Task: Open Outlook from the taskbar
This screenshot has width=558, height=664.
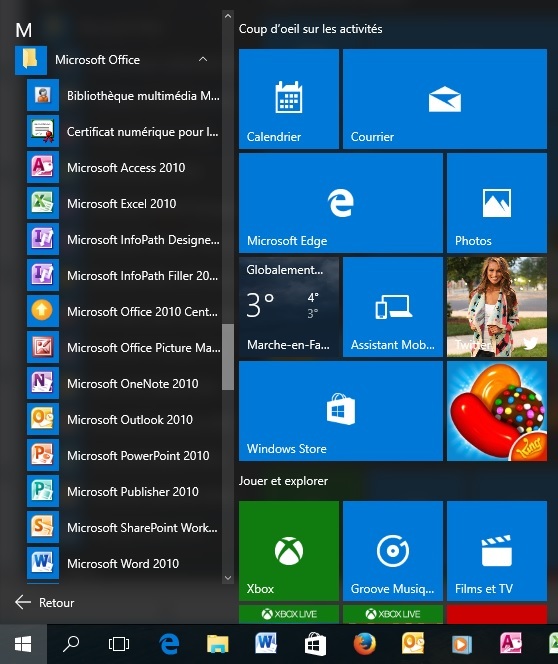Action: (413, 644)
